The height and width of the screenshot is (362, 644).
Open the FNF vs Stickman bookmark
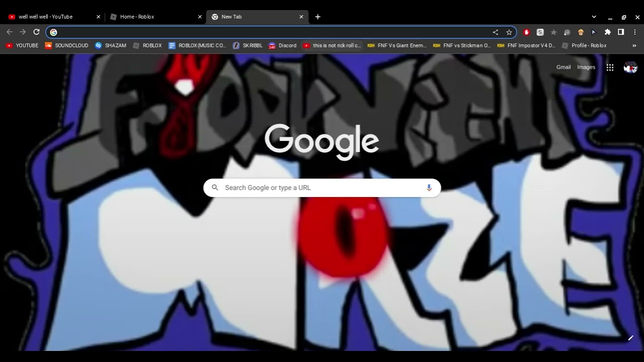tap(462, 45)
